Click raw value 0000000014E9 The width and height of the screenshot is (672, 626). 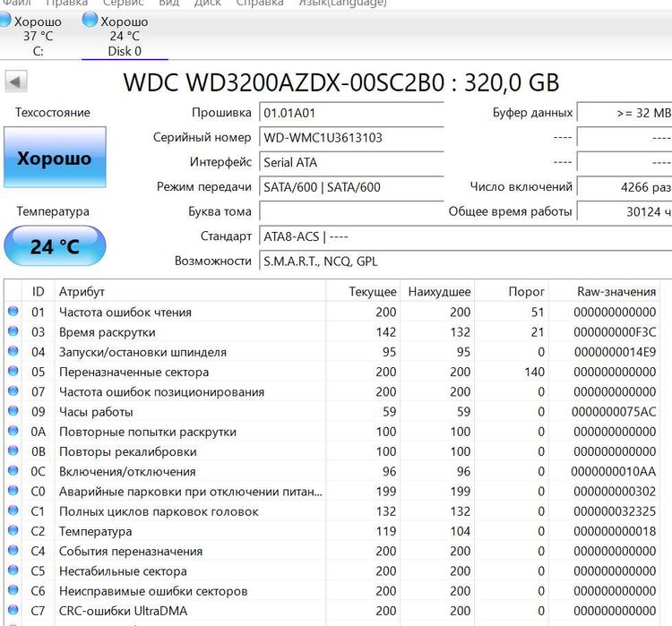[615, 352]
